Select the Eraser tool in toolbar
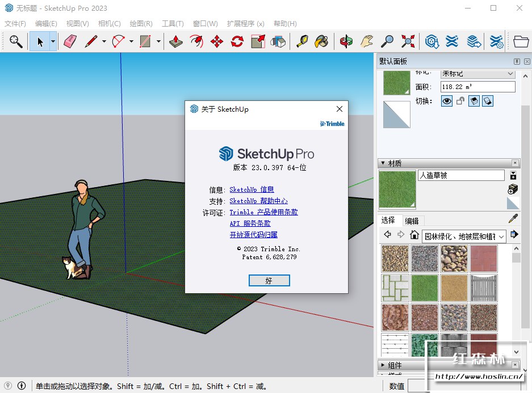 pos(70,41)
